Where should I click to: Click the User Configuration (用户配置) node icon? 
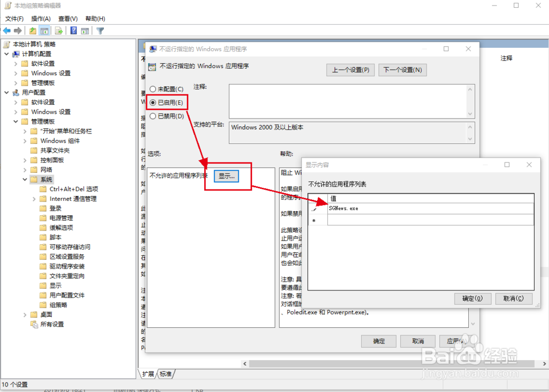(x=16, y=92)
